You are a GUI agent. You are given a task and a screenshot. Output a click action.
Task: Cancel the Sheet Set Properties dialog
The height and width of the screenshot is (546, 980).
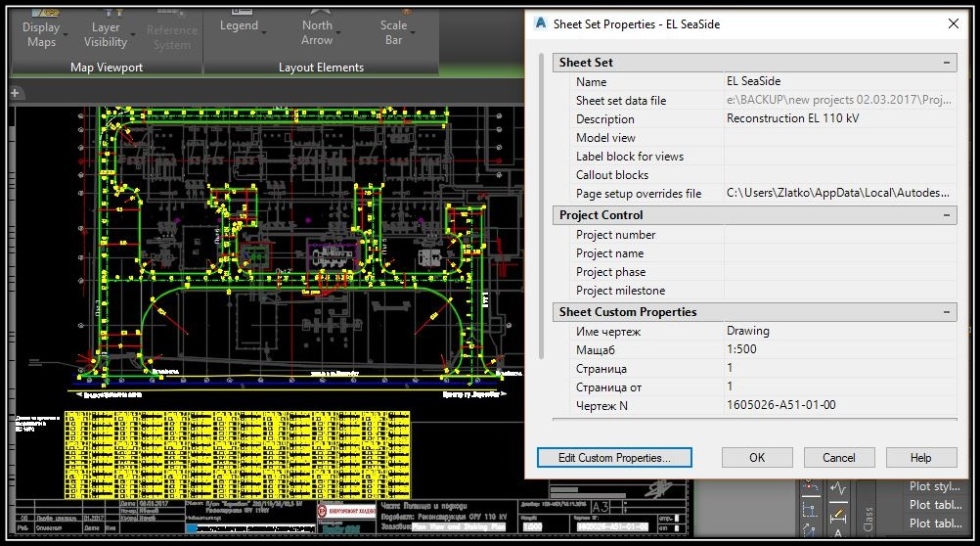(839, 458)
